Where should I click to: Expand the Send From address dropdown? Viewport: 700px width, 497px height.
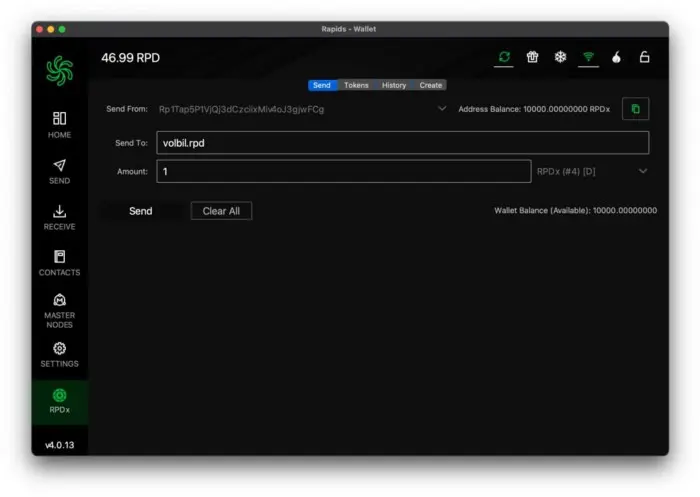click(442, 109)
